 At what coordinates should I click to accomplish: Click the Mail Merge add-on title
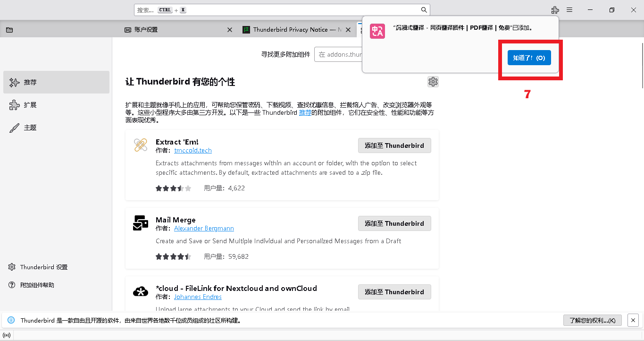[x=176, y=220]
